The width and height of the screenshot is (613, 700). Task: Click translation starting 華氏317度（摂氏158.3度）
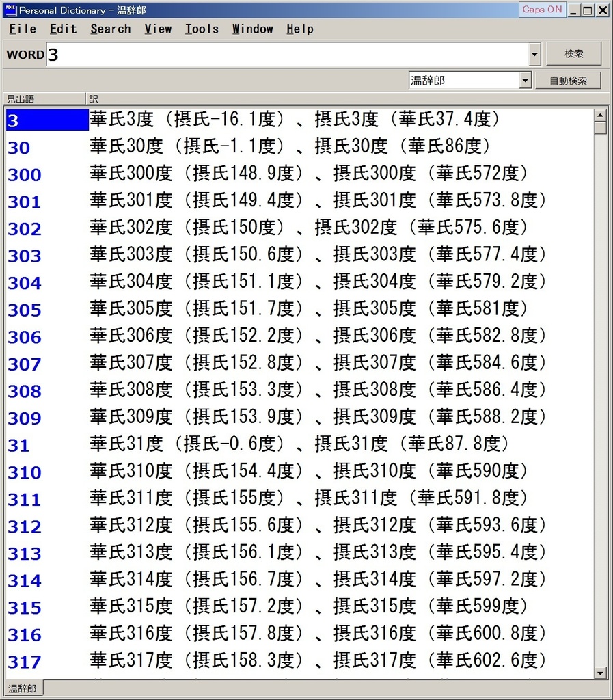click(x=318, y=660)
